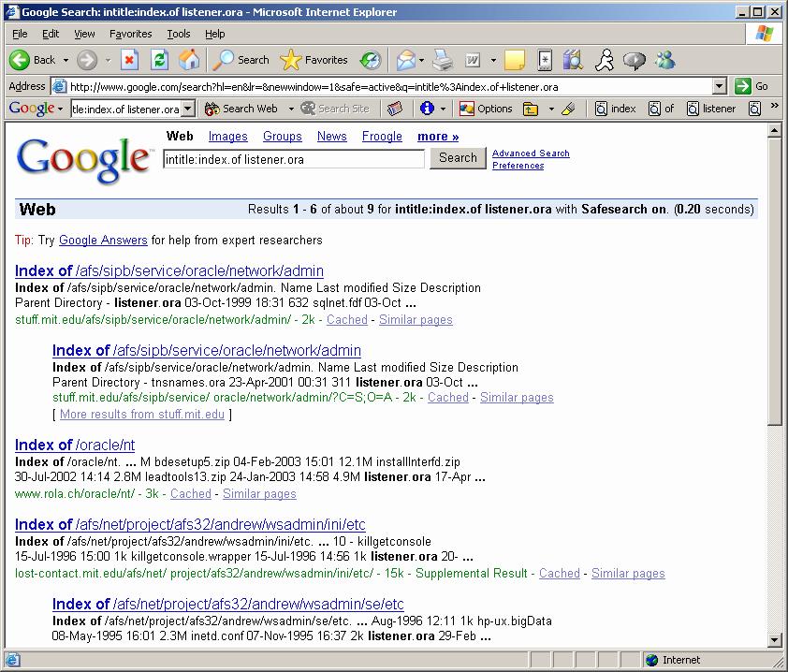
Task: Find word 'index' toolbar button
Action: pyautogui.click(x=615, y=108)
